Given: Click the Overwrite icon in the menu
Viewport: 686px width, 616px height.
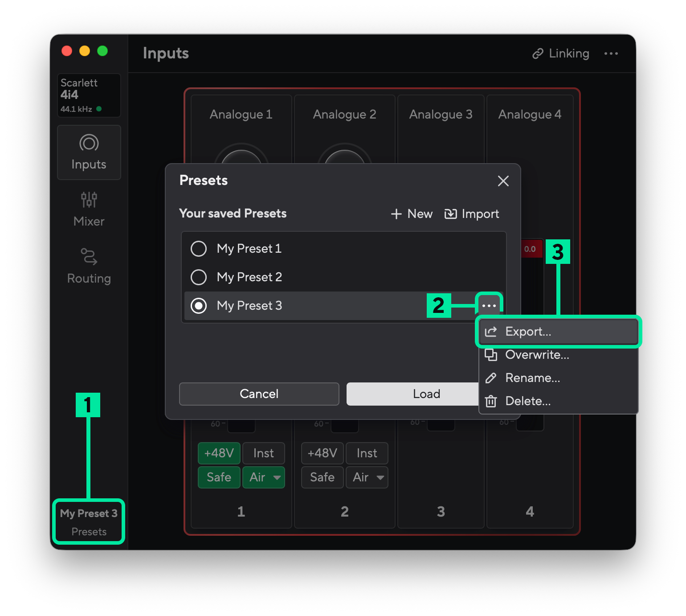Looking at the screenshot, I should (491, 355).
